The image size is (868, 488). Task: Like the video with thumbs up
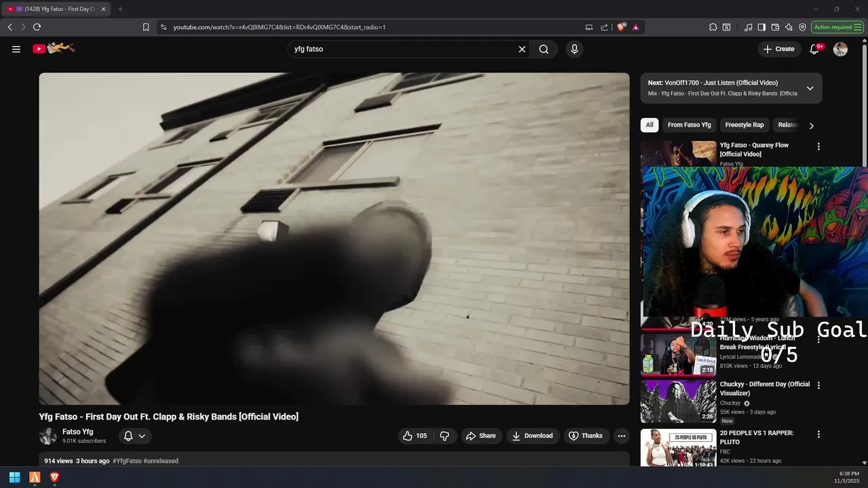[x=415, y=436]
